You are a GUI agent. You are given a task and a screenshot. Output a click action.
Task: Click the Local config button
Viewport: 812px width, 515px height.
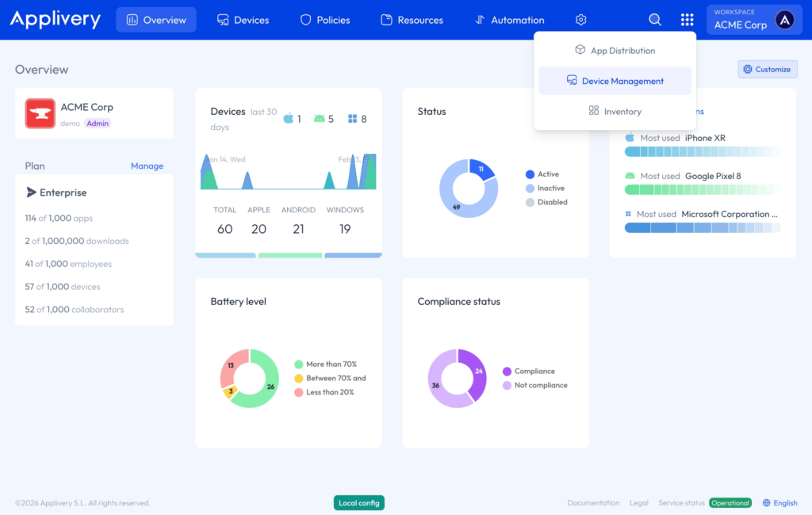[358, 502]
